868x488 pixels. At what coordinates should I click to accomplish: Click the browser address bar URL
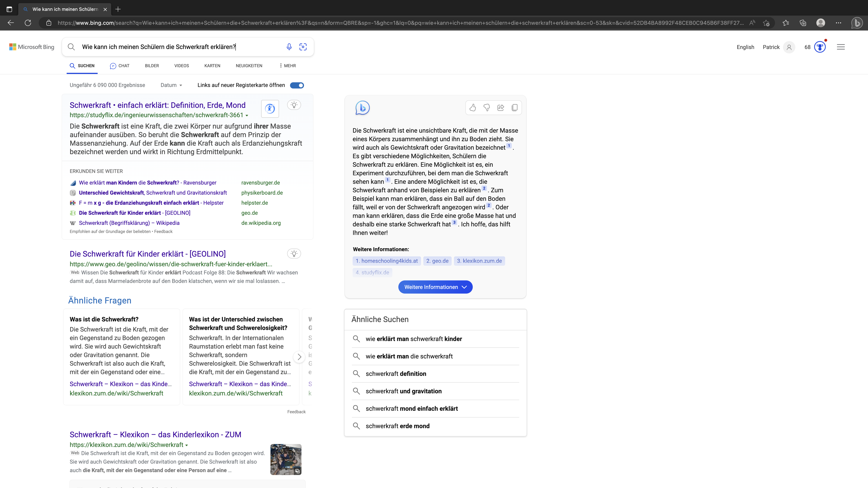(400, 23)
